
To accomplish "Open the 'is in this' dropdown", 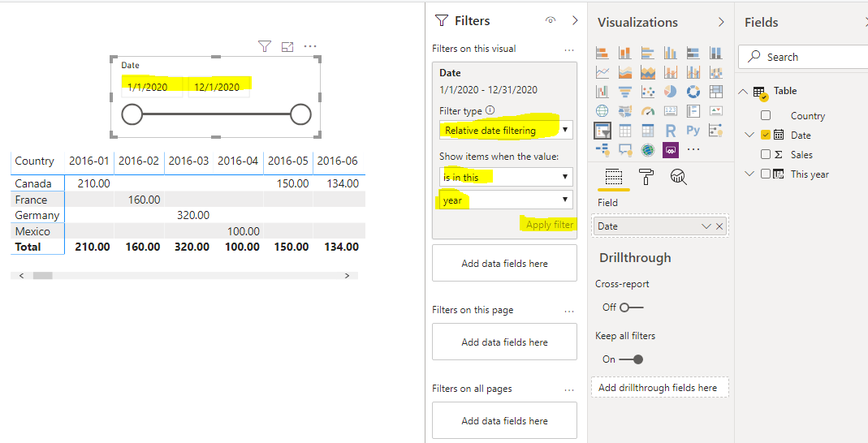I will (x=506, y=177).
